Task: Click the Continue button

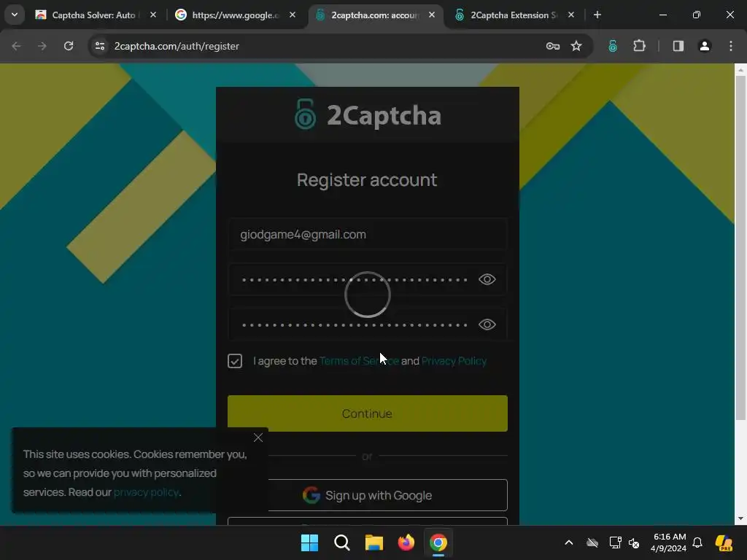Action: (x=368, y=413)
